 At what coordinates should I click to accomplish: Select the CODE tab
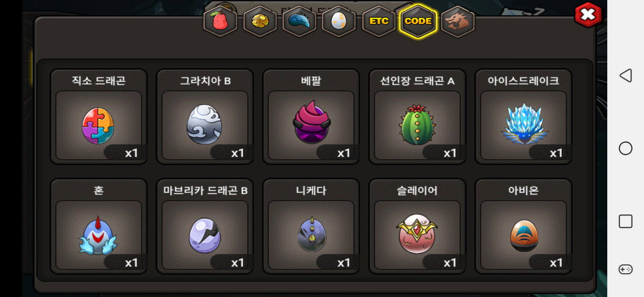(x=418, y=21)
